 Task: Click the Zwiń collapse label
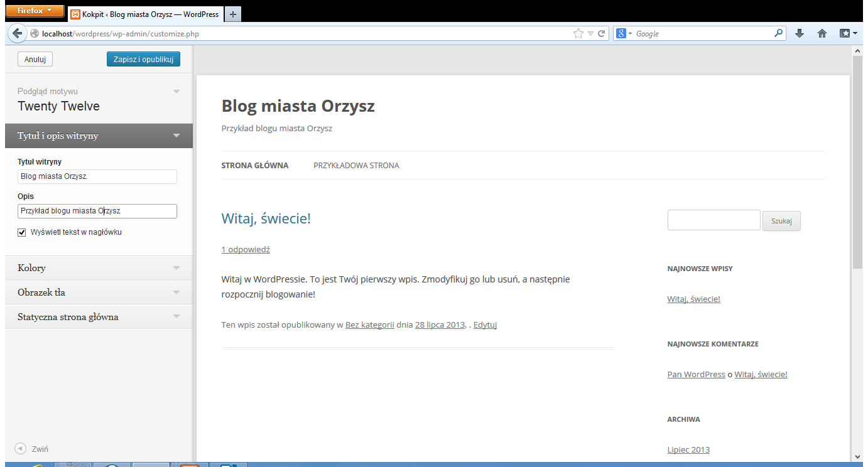(40, 449)
